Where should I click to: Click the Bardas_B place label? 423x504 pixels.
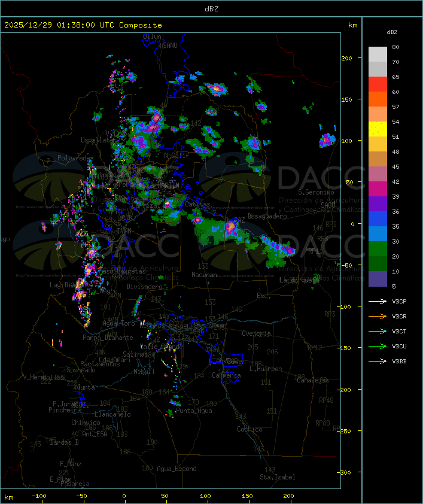[x=65, y=442]
